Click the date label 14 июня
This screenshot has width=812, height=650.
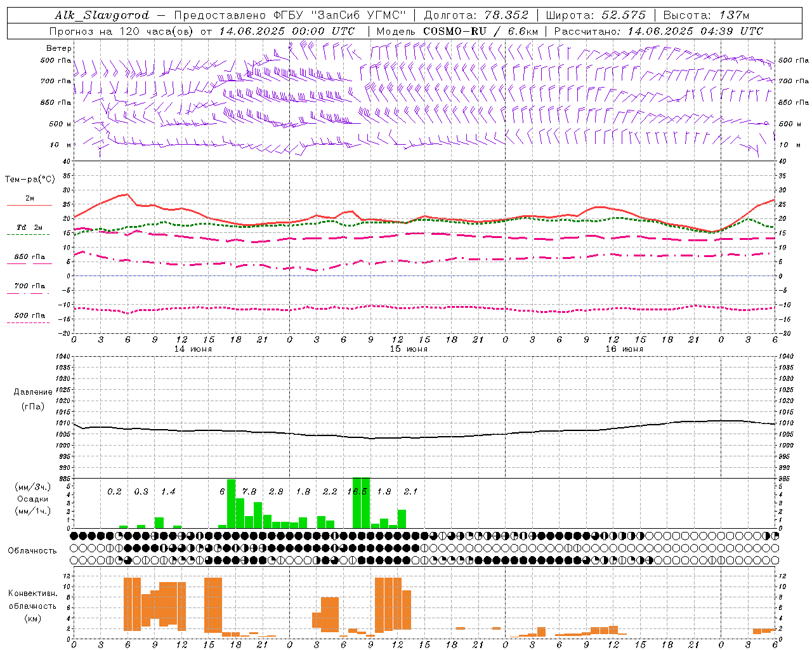coord(193,349)
